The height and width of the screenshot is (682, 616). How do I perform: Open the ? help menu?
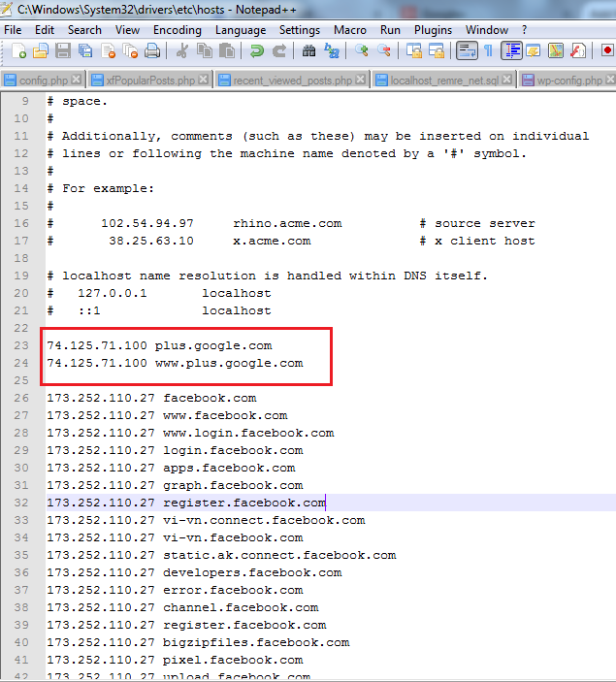point(524,30)
